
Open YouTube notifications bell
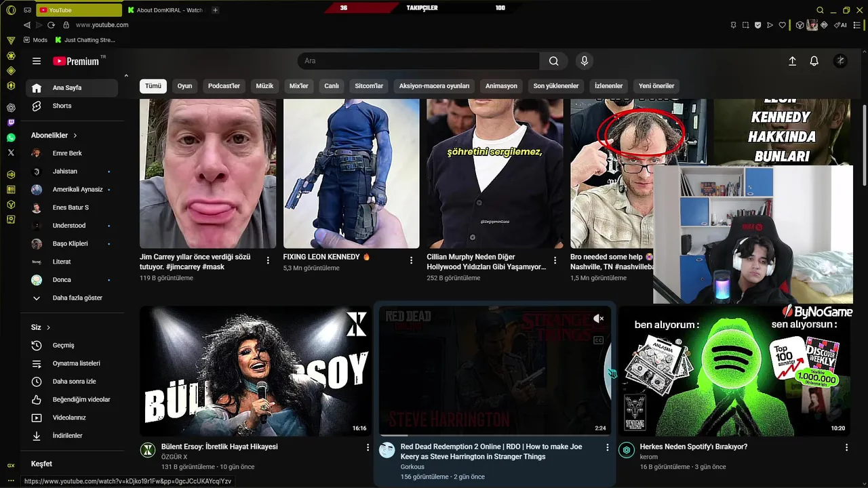(814, 61)
